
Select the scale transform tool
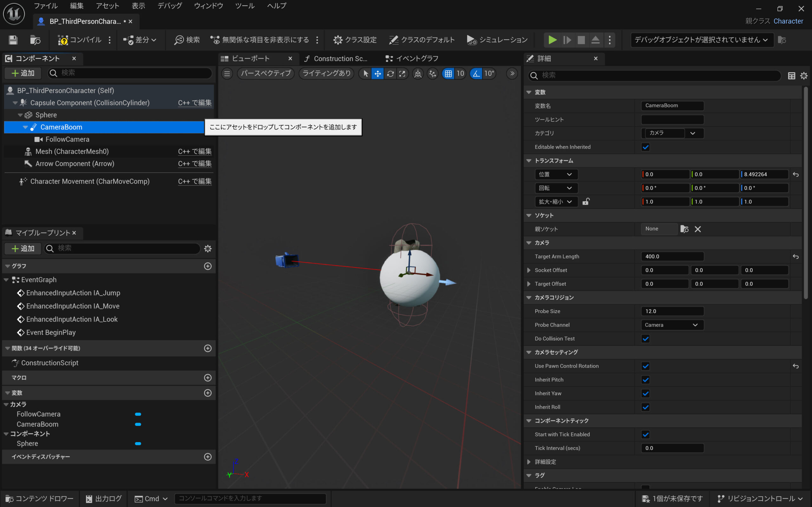[402, 74]
